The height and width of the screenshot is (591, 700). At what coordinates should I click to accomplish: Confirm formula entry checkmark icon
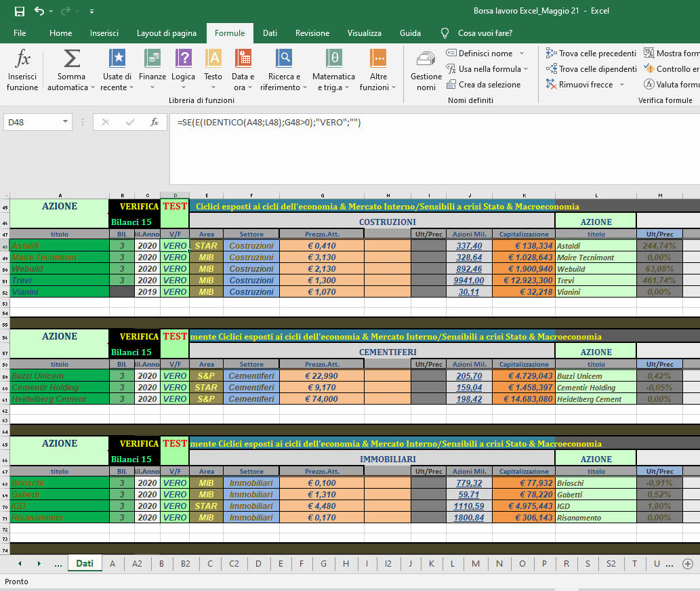(x=130, y=122)
